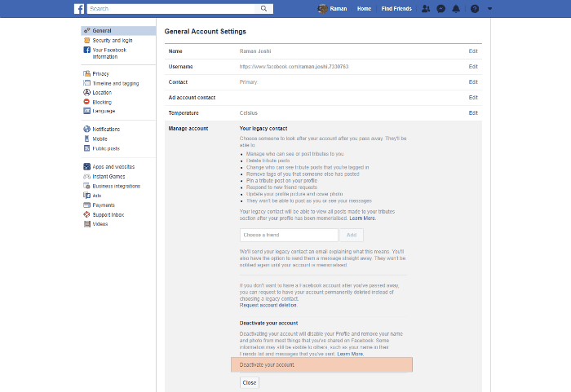Image resolution: width=571 pixels, height=392 pixels.
Task: Open General settings tab
Action: (118, 31)
